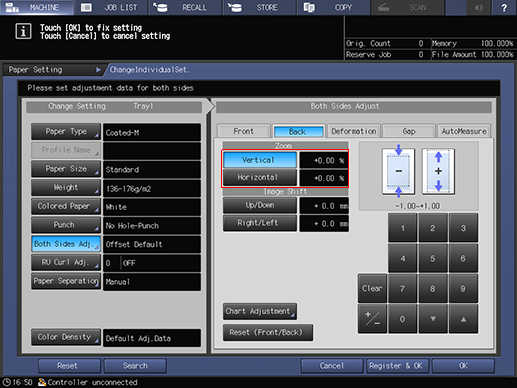Screen dimensions: 517x388
Task: Click the Offset Default value
Action: click(x=152, y=244)
